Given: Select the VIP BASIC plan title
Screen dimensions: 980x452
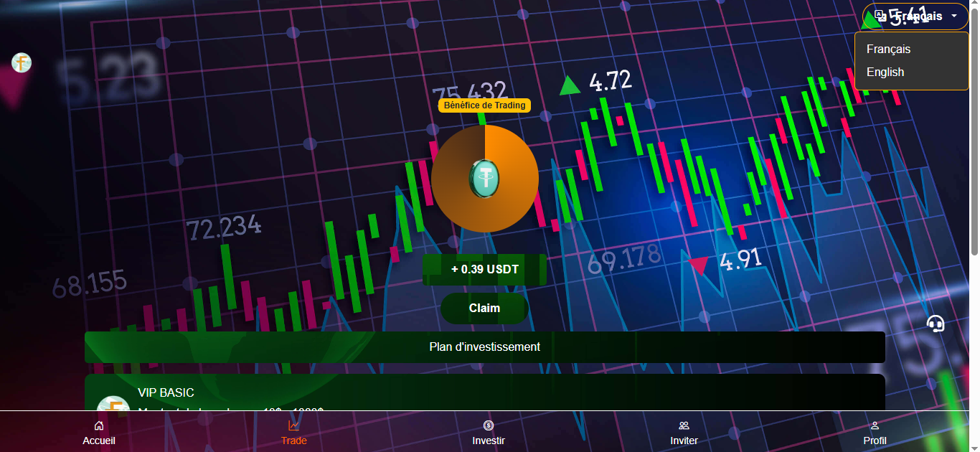Looking at the screenshot, I should coord(166,393).
